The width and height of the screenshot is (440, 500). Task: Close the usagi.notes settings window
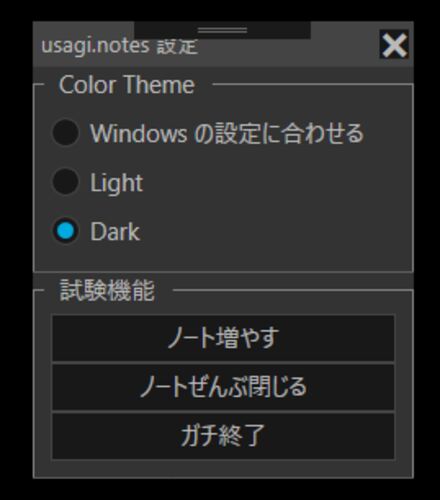394,44
